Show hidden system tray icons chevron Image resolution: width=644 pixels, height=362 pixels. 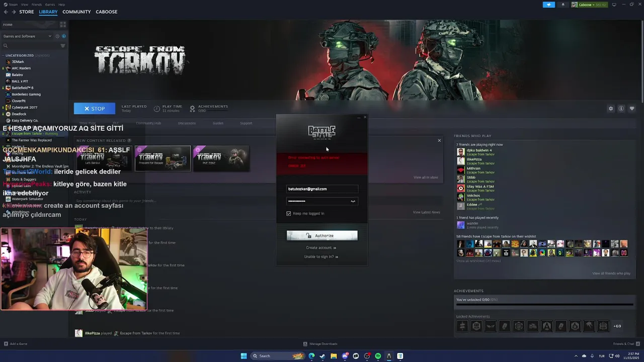[x=576, y=356]
